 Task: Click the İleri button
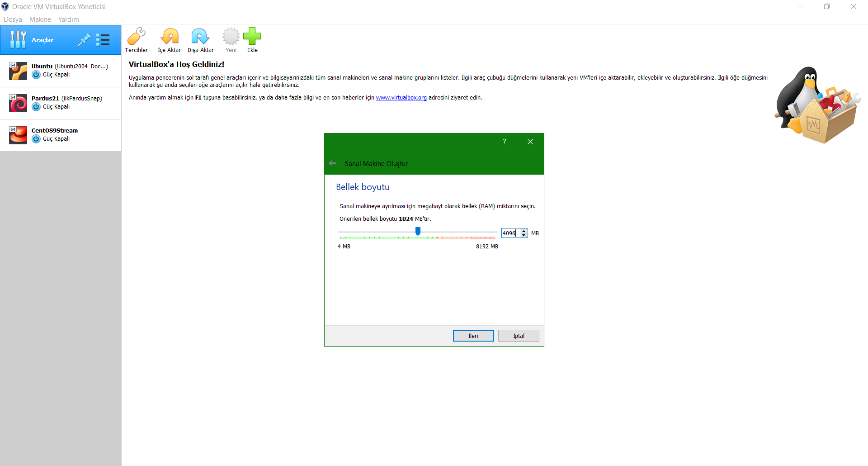click(473, 336)
